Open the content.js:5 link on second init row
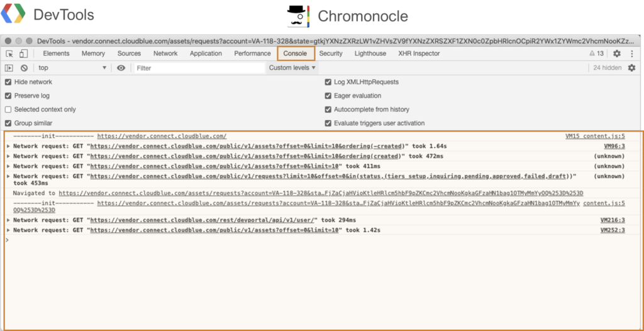This screenshot has height=331, width=644. pyautogui.click(x=604, y=203)
